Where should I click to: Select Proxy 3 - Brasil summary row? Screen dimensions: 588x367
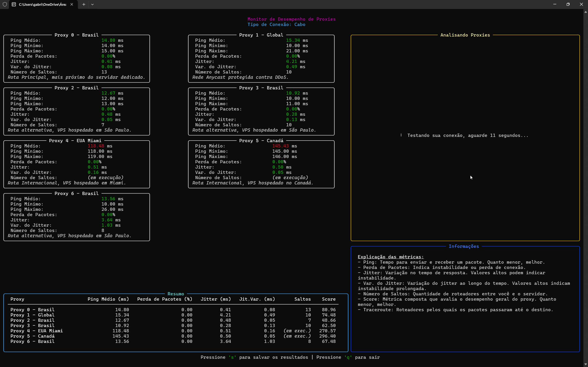click(173, 326)
